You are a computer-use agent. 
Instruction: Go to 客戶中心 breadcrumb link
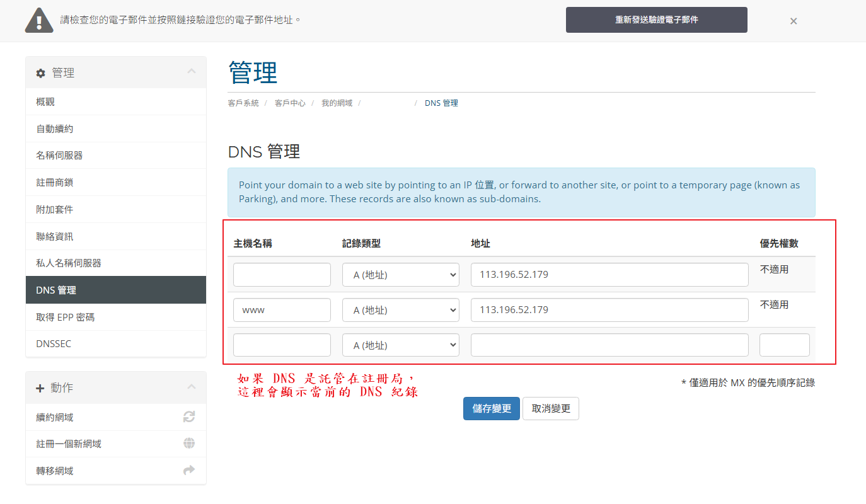click(290, 103)
